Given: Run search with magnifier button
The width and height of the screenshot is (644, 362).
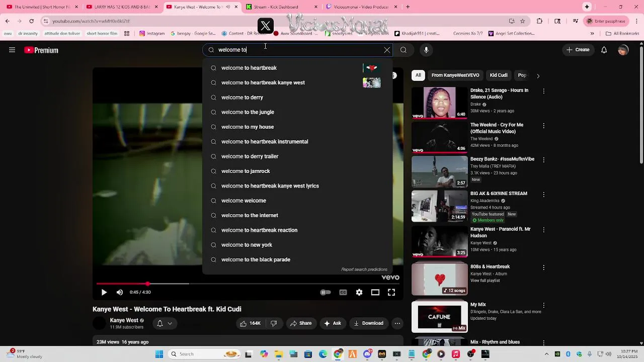Looking at the screenshot, I should [x=404, y=50].
